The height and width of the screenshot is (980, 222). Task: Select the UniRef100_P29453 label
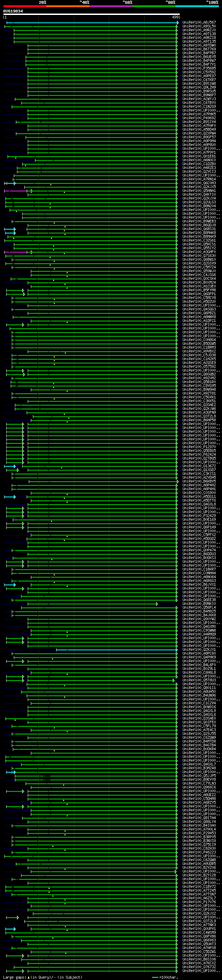(199, 833)
